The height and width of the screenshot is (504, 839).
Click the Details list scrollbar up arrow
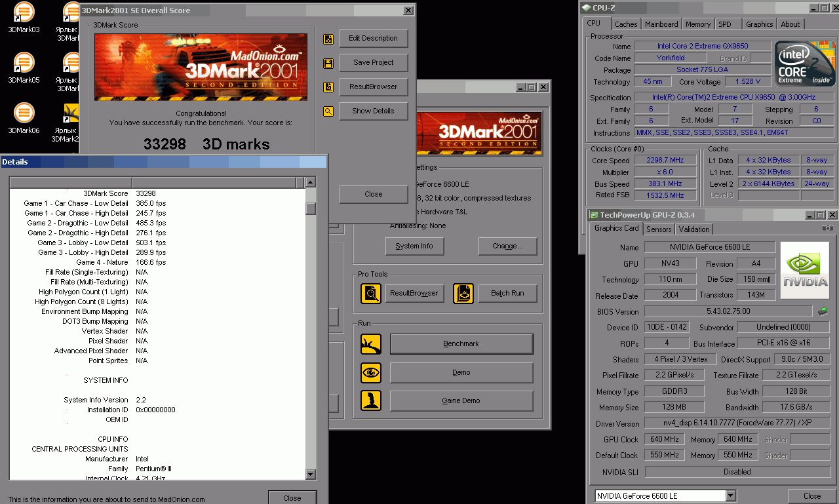point(311,182)
